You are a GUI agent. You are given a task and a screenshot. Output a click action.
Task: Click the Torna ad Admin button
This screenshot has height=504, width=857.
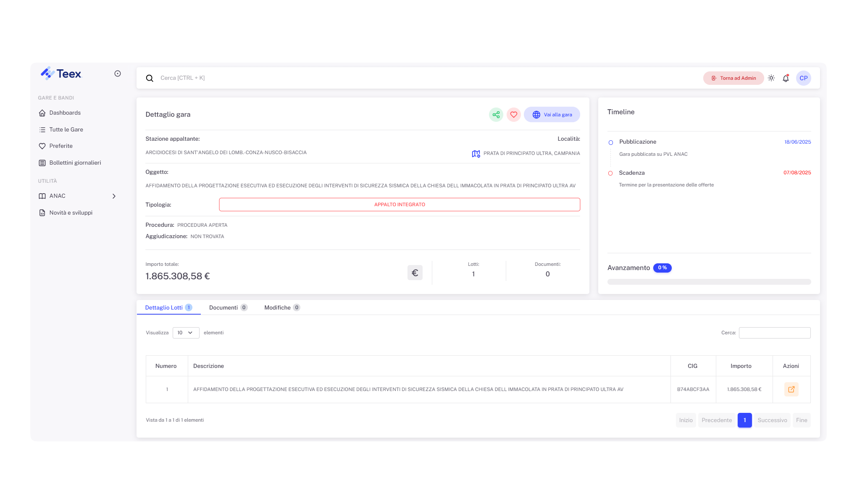pos(733,78)
